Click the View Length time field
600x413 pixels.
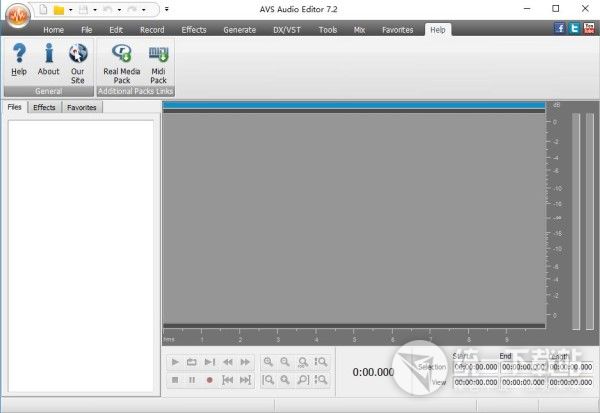pyautogui.click(x=571, y=382)
